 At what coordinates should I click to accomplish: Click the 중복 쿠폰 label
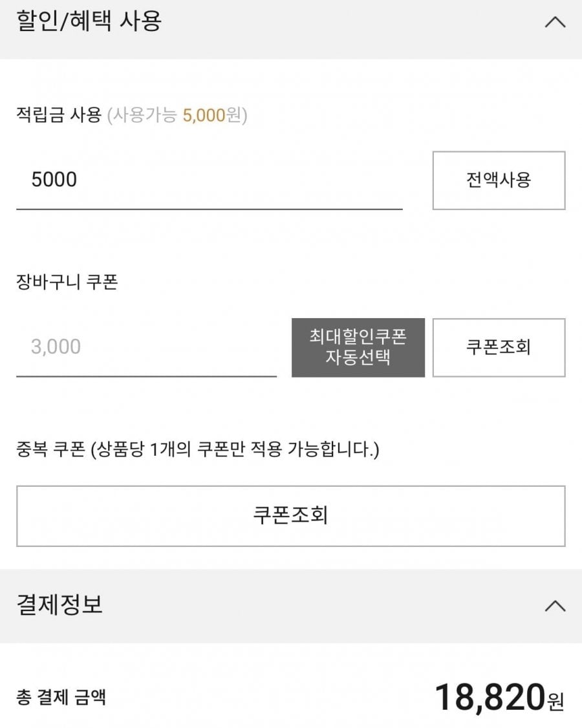click(x=50, y=449)
